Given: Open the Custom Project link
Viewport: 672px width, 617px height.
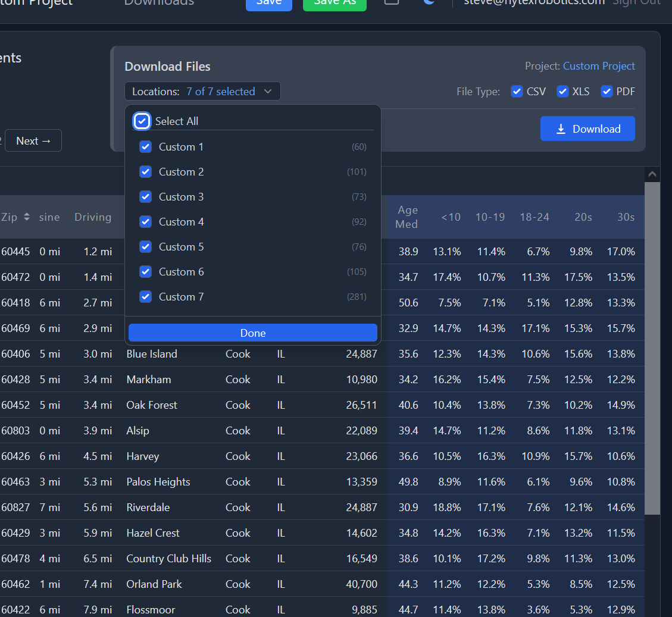Looking at the screenshot, I should click(599, 66).
